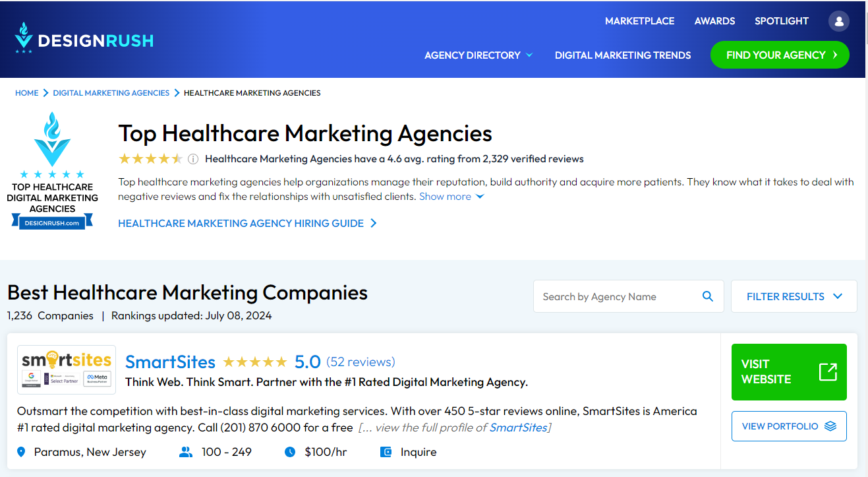Click the Find Your Agency button
This screenshot has width=868, height=477.
780,55
